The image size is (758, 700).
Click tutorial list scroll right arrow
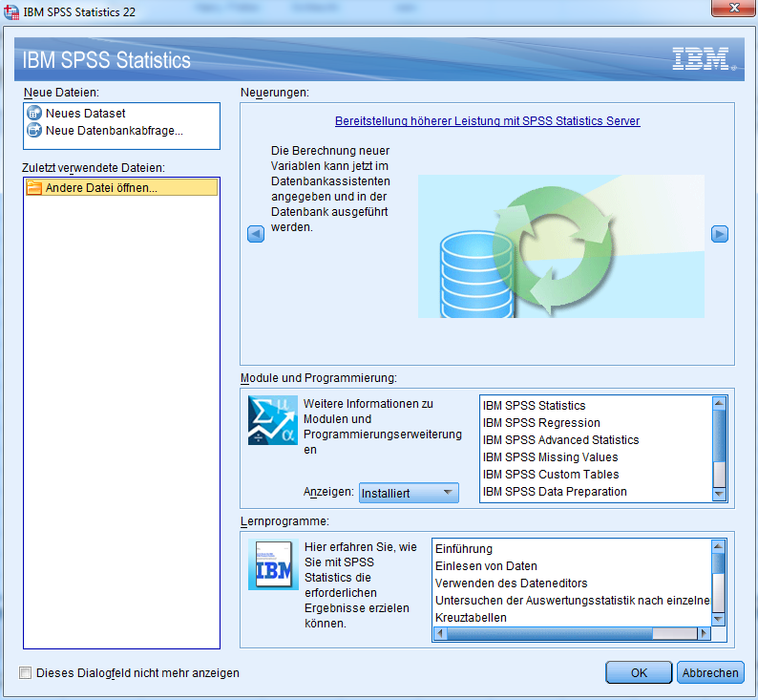(x=704, y=633)
